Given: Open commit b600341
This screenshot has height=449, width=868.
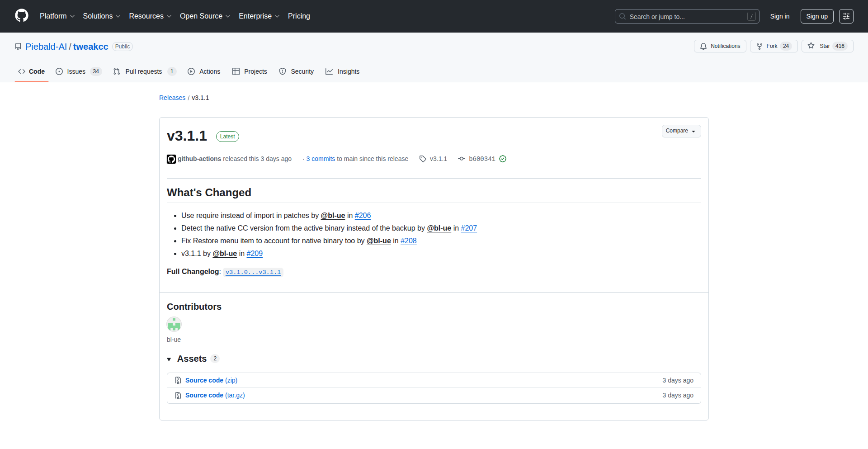Looking at the screenshot, I should click(481, 159).
